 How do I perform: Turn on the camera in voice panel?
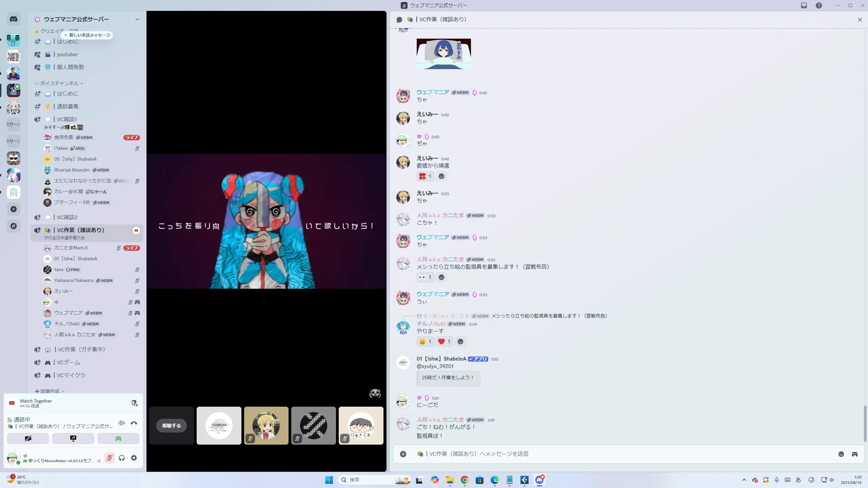[28, 439]
